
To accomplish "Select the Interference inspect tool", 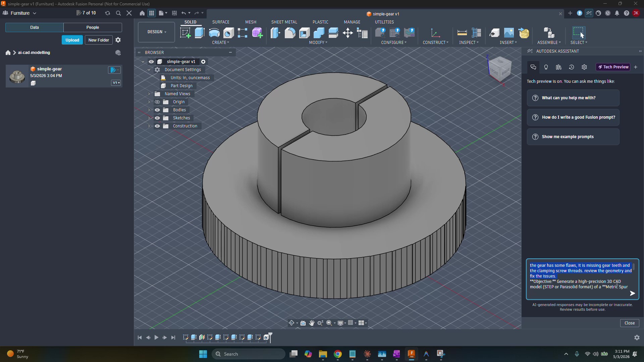I will (476, 33).
